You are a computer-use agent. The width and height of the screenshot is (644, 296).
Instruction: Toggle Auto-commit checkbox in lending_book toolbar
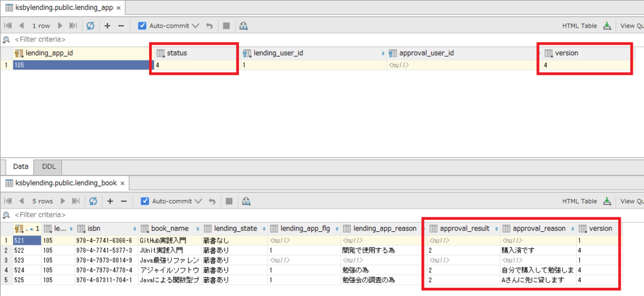[145, 201]
